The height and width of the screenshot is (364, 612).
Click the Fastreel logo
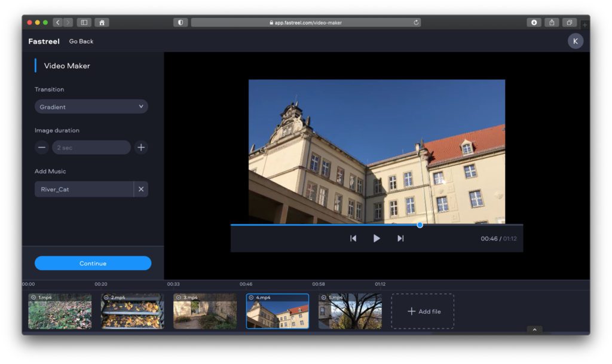(43, 41)
